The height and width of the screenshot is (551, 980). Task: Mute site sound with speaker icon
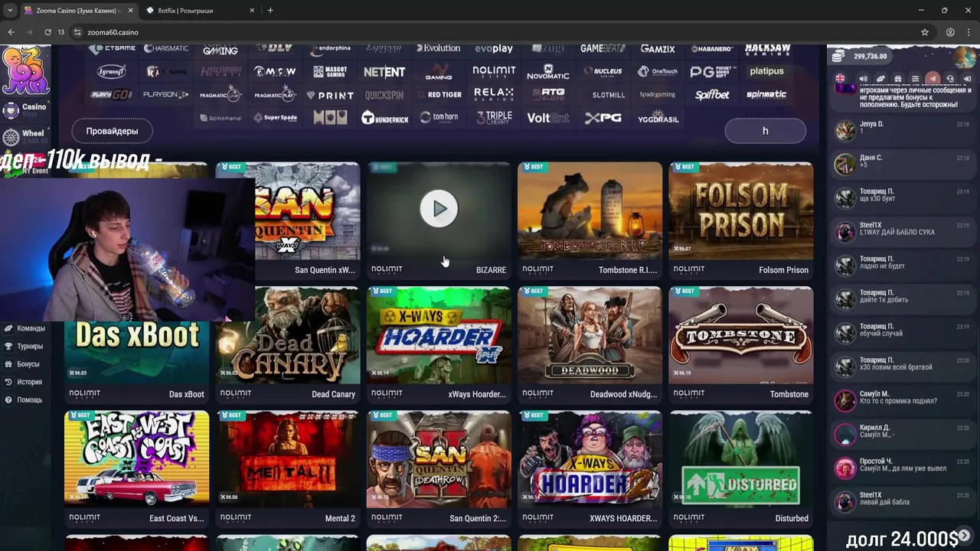[863, 79]
